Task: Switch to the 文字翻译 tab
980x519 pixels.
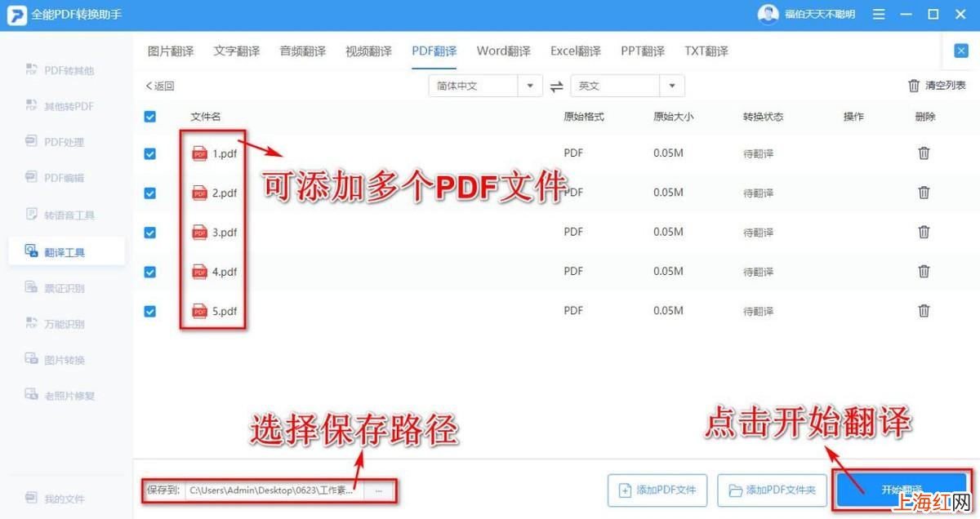Action: (237, 51)
